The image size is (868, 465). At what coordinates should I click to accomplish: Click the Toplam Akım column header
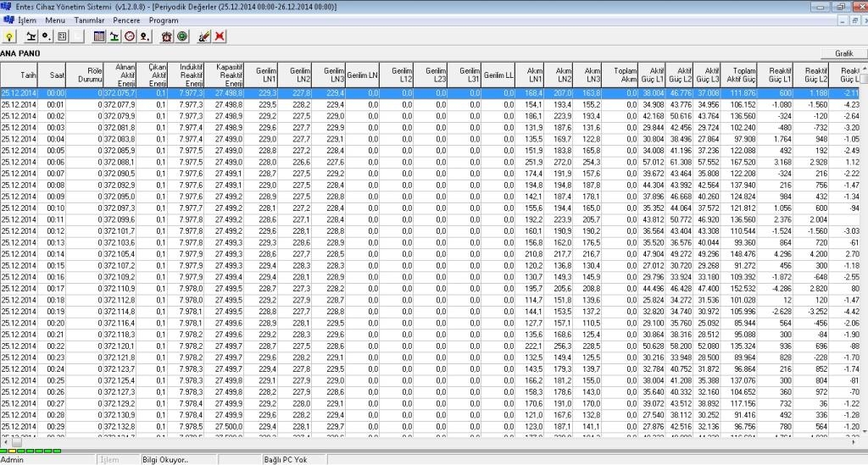pyautogui.click(x=620, y=75)
